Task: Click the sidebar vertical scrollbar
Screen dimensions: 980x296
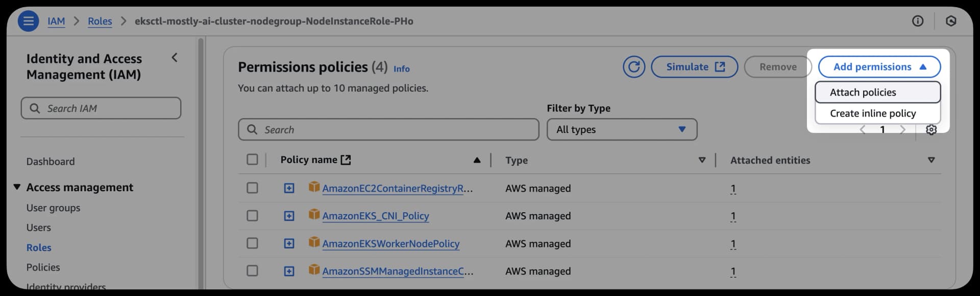Action: click(x=201, y=164)
